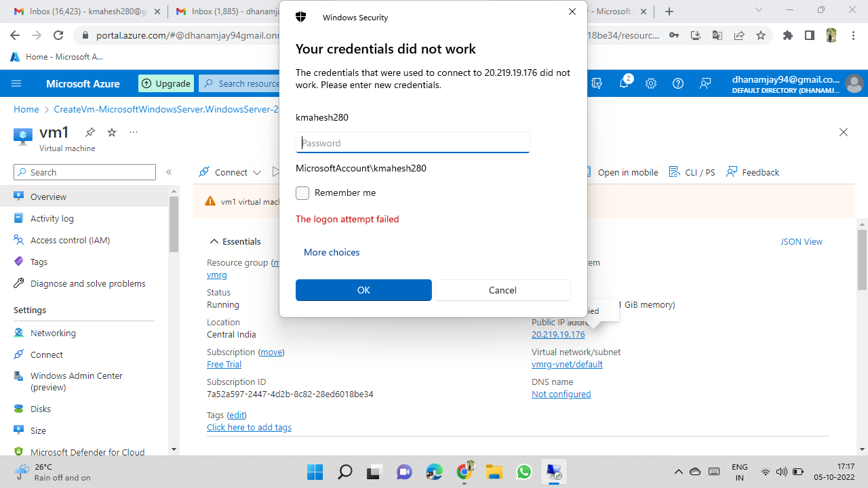Viewport: 868px width, 488px height.
Task: Open Microsoft Defender for Cloud
Action: coord(87,452)
